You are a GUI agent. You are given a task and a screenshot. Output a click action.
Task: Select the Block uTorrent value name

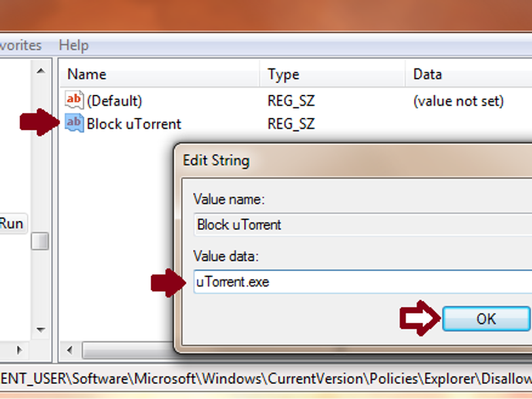tap(134, 124)
